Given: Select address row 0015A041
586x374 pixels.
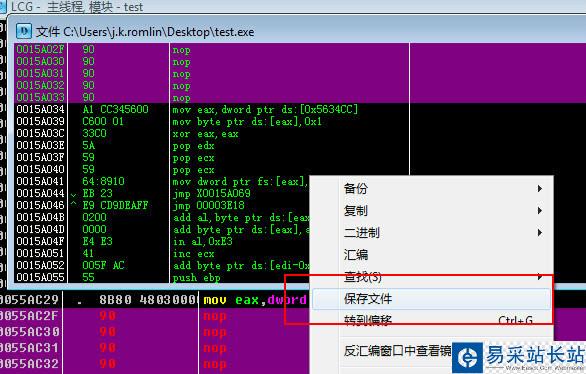Looking at the screenshot, I should click(x=40, y=181).
